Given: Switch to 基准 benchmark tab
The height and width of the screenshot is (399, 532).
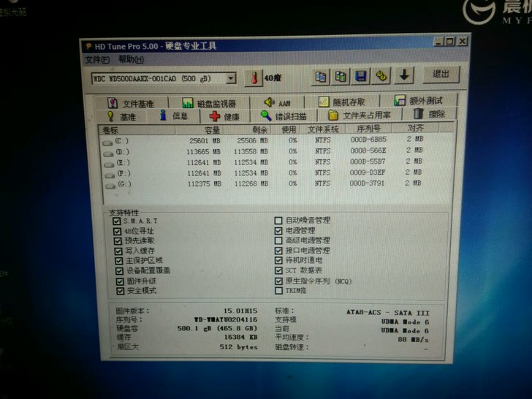Looking at the screenshot, I should tap(121, 117).
